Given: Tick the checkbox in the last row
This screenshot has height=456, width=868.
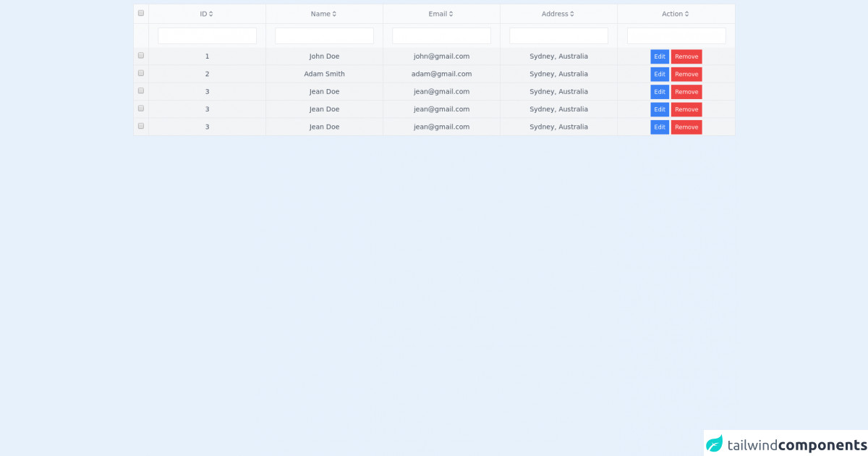Looking at the screenshot, I should pos(141,126).
